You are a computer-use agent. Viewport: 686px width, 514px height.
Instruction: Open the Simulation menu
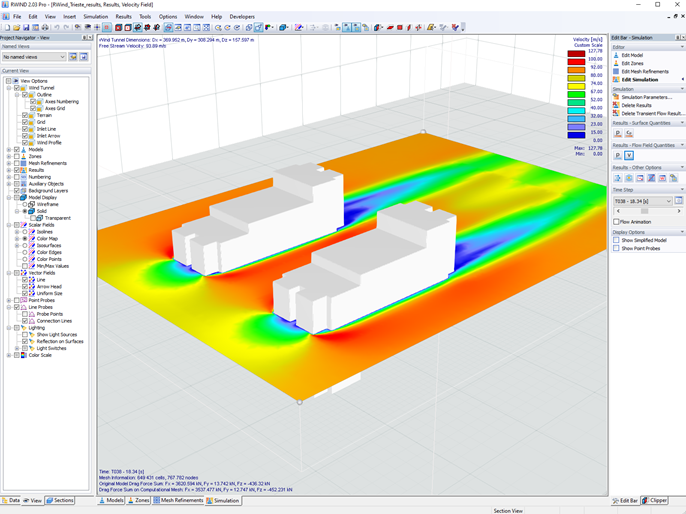point(96,17)
